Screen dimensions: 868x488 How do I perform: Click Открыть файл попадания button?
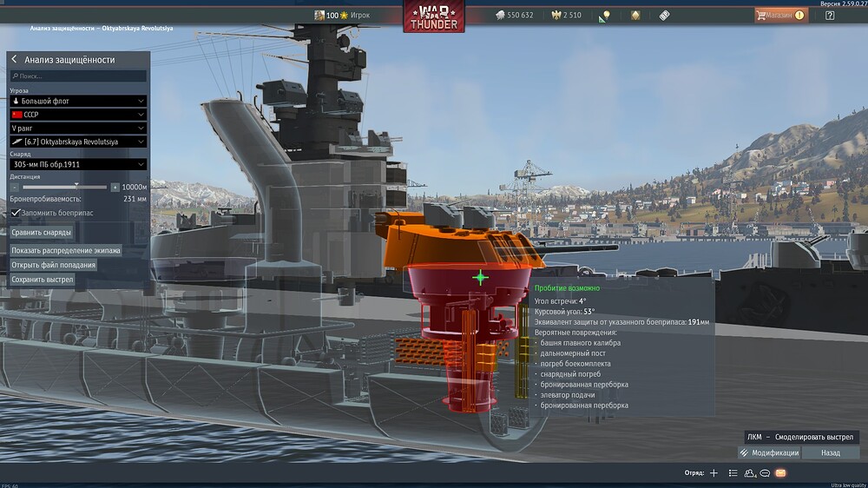[54, 265]
